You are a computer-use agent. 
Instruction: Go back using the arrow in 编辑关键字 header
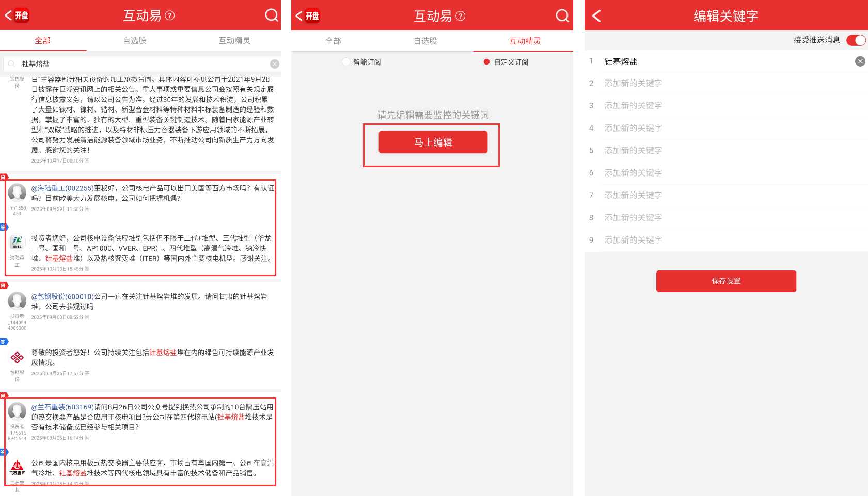[596, 16]
